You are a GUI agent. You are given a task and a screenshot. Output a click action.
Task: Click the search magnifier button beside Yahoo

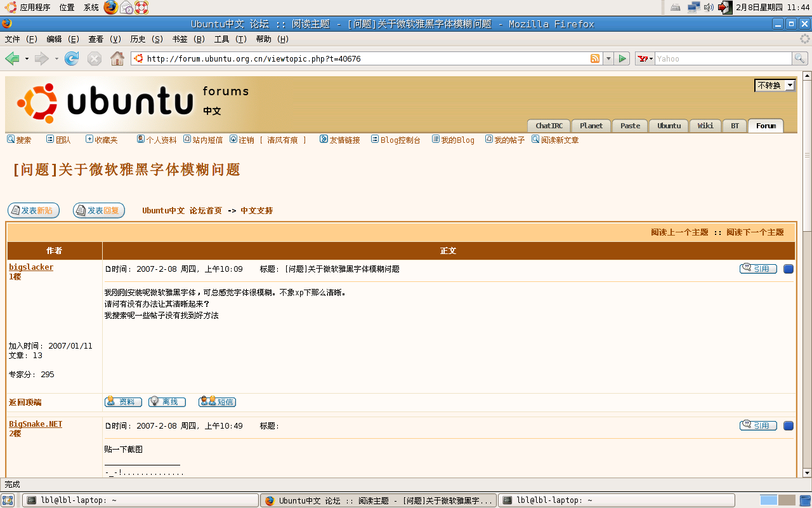(800, 58)
